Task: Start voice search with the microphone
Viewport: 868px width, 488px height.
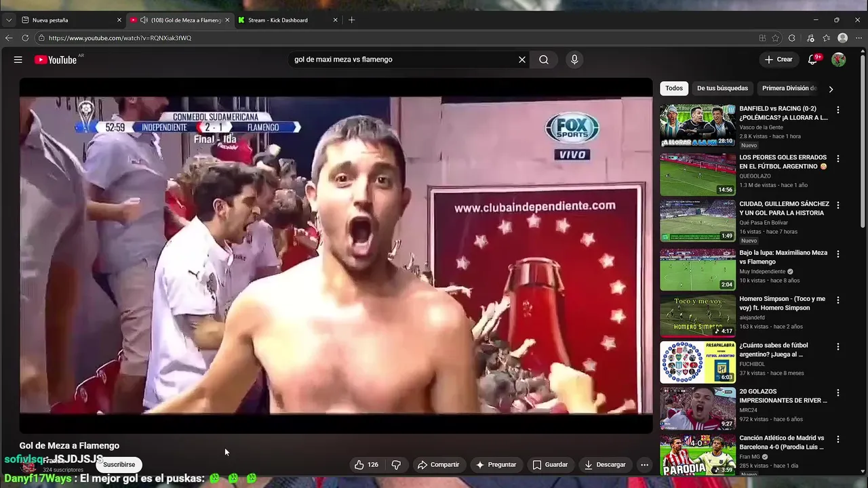Action: 574,60
